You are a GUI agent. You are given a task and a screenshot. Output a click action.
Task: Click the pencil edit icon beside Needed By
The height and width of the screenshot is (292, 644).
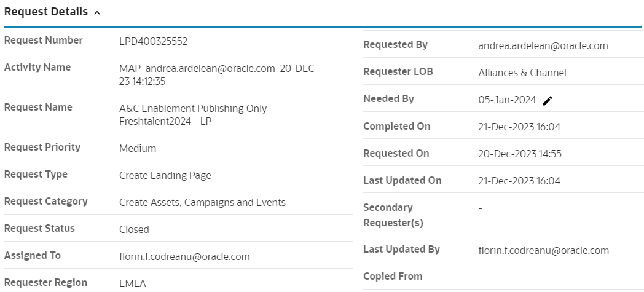point(548,101)
